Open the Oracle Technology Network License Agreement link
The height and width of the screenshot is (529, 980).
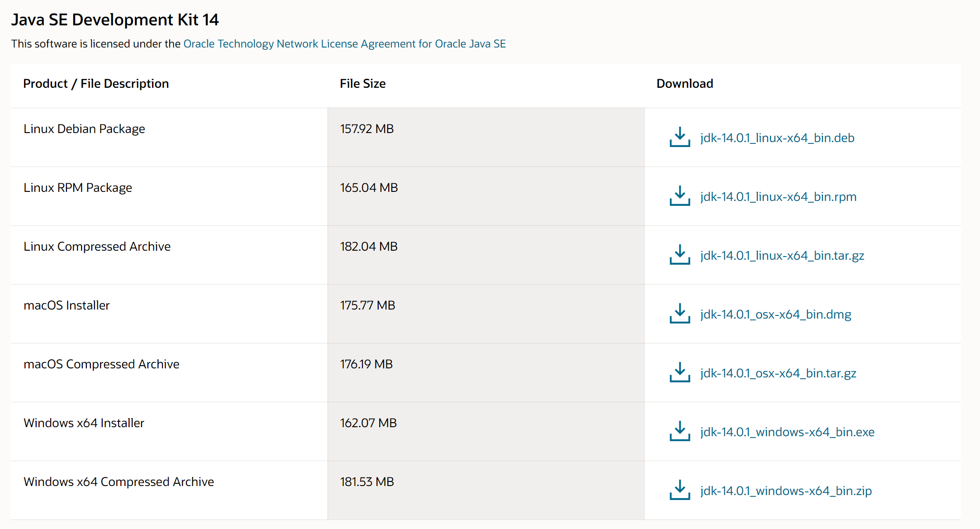(344, 44)
